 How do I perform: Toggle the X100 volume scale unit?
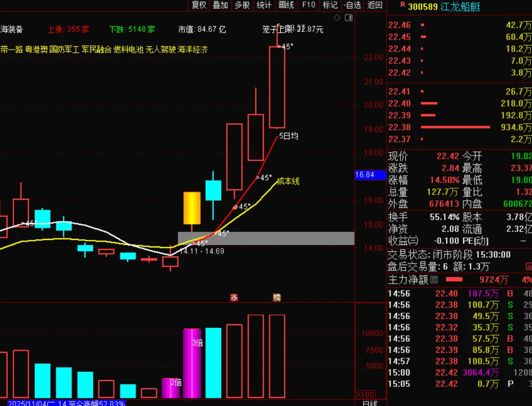coord(366,394)
